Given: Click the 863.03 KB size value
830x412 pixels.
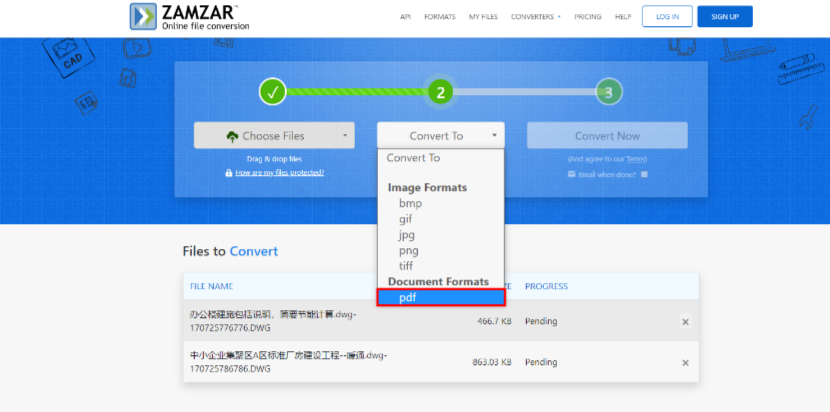Looking at the screenshot, I should pyautogui.click(x=492, y=363).
